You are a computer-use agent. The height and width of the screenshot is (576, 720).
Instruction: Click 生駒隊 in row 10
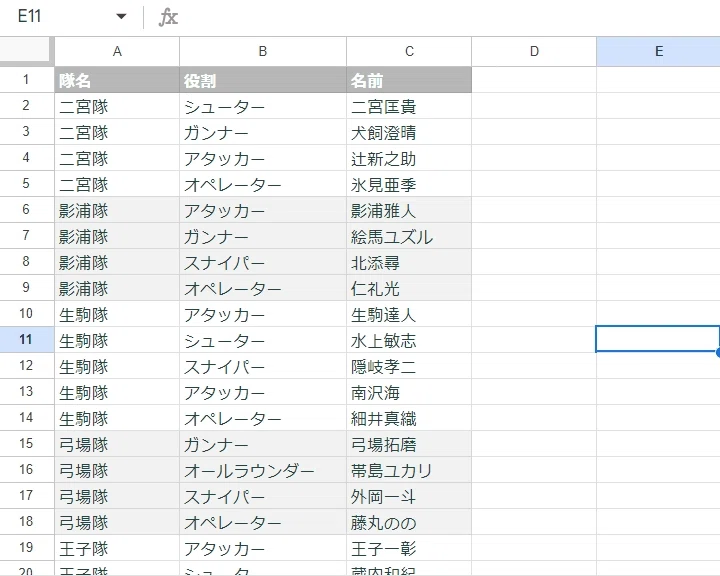point(117,314)
